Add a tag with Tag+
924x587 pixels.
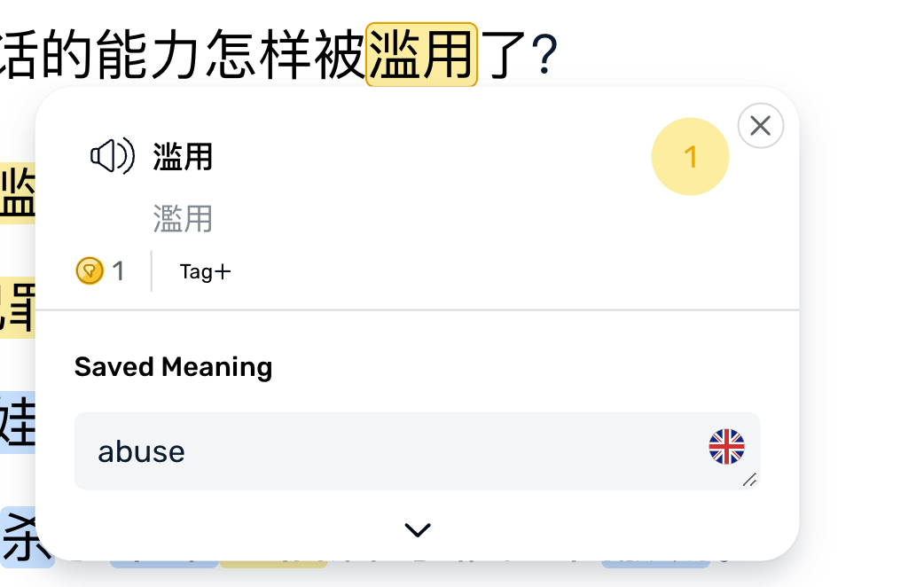[x=205, y=271]
